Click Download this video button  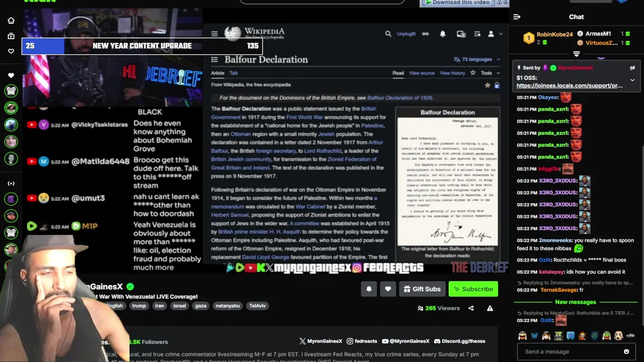pos(457,3)
